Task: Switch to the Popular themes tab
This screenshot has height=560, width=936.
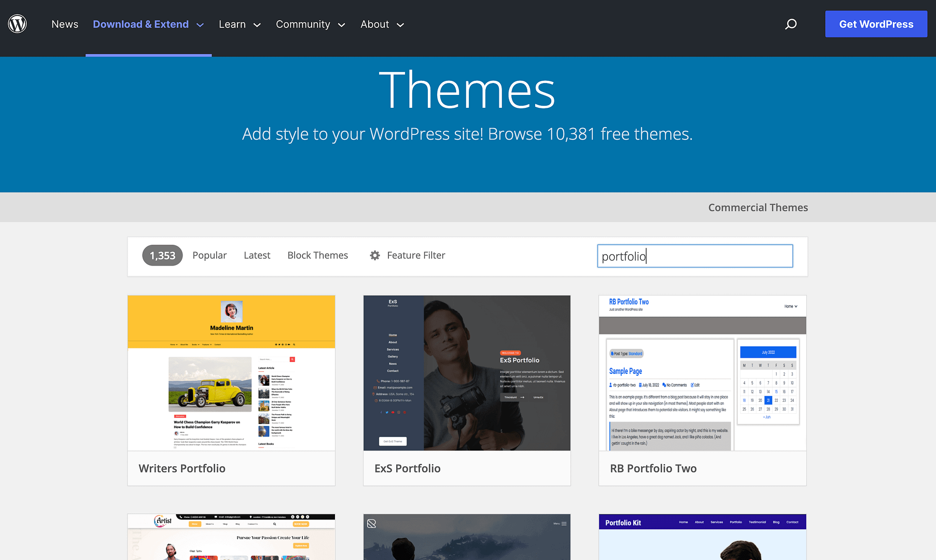Action: click(x=209, y=256)
